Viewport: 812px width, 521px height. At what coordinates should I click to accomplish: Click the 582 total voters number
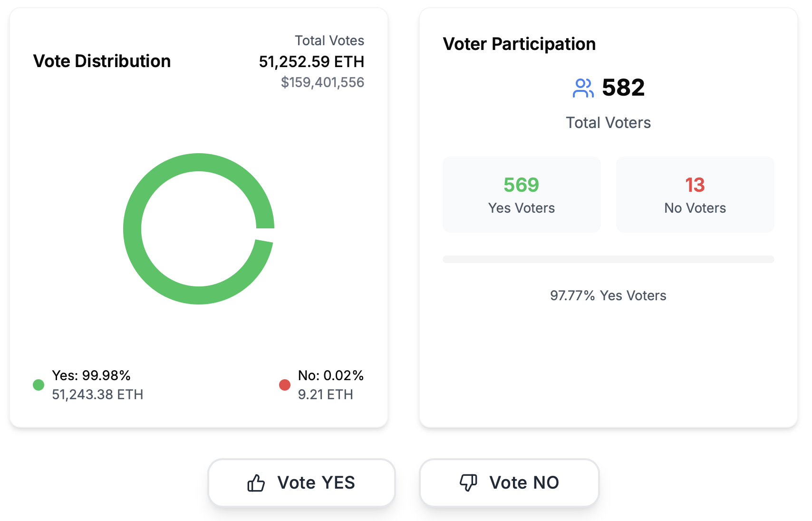623,88
